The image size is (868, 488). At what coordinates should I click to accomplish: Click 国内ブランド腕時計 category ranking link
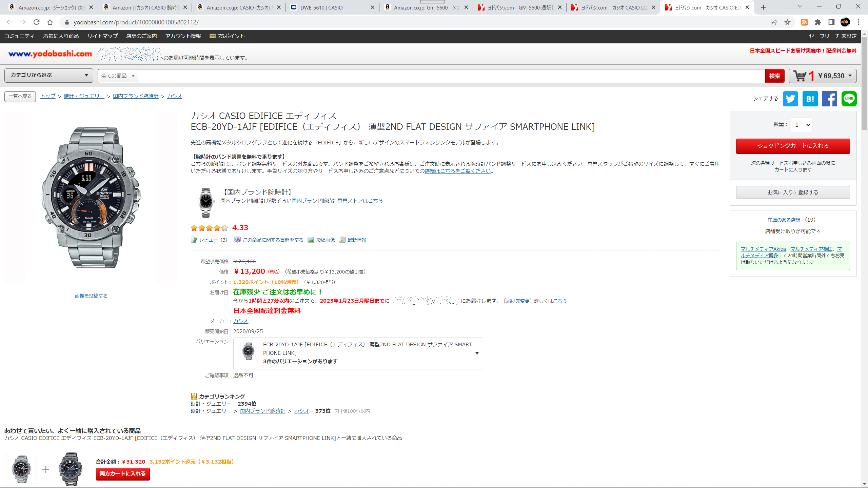tap(262, 411)
